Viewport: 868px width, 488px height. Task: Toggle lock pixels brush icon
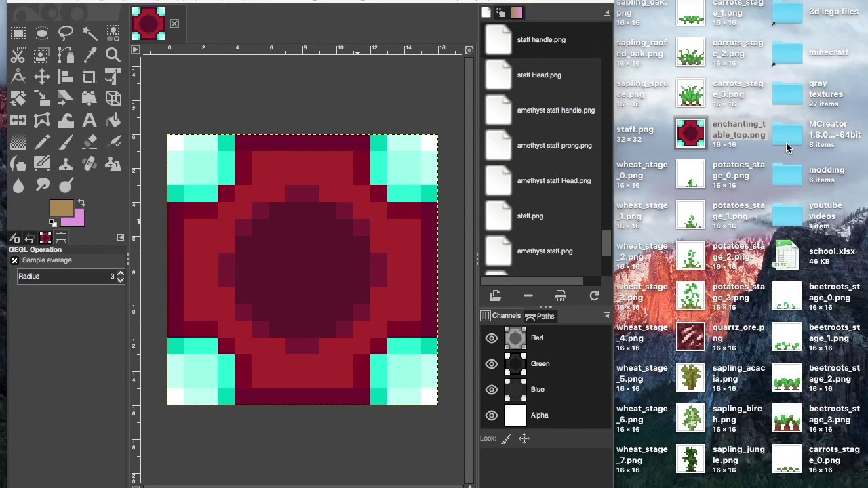point(506,439)
